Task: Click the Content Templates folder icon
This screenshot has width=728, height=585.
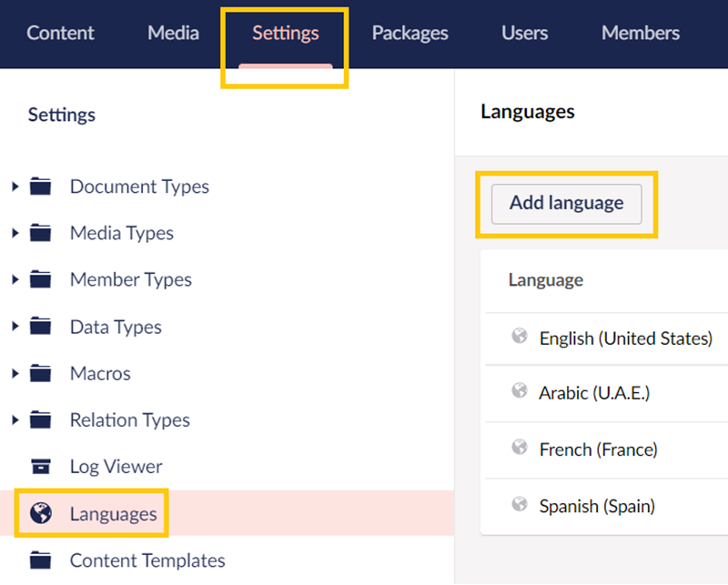Action: point(41,560)
